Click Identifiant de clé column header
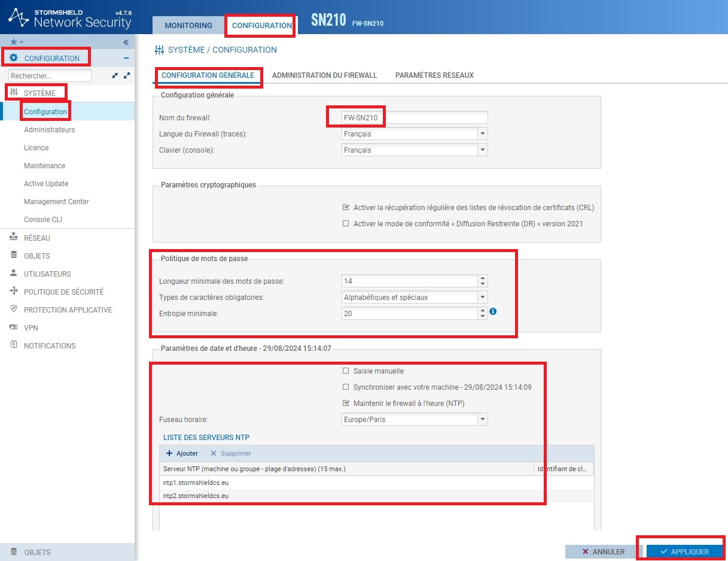This screenshot has height=561, width=728. (564, 469)
